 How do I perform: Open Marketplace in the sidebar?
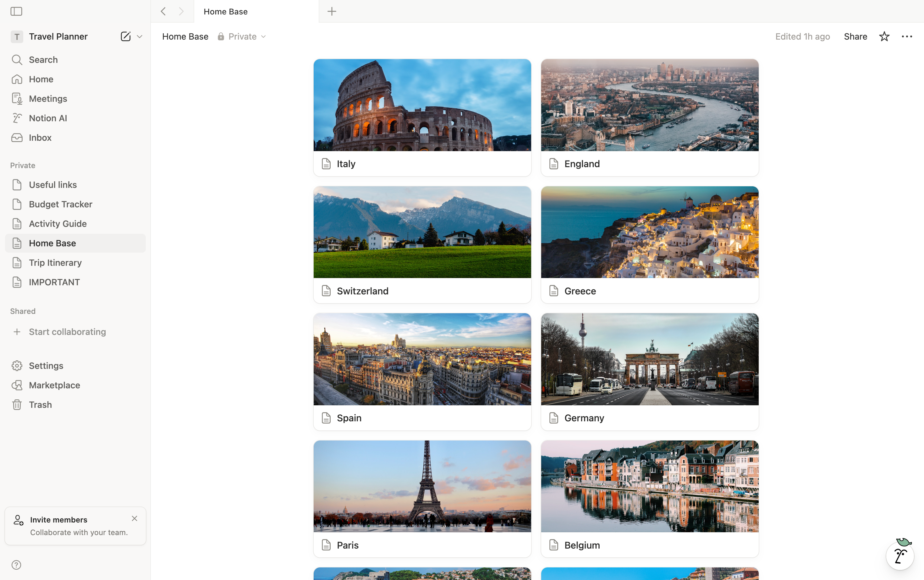(x=54, y=385)
